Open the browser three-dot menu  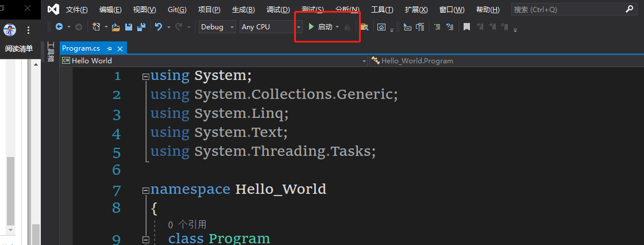(x=28, y=29)
